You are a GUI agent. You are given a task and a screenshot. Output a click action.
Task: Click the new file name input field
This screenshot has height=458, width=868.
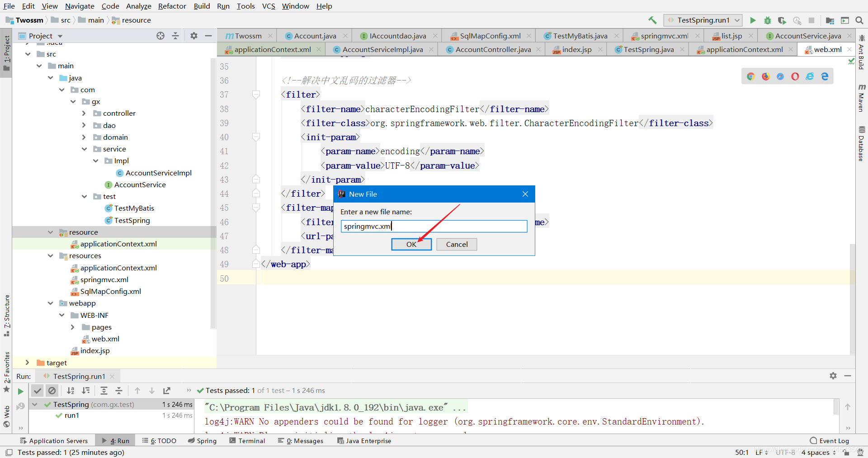(434, 226)
